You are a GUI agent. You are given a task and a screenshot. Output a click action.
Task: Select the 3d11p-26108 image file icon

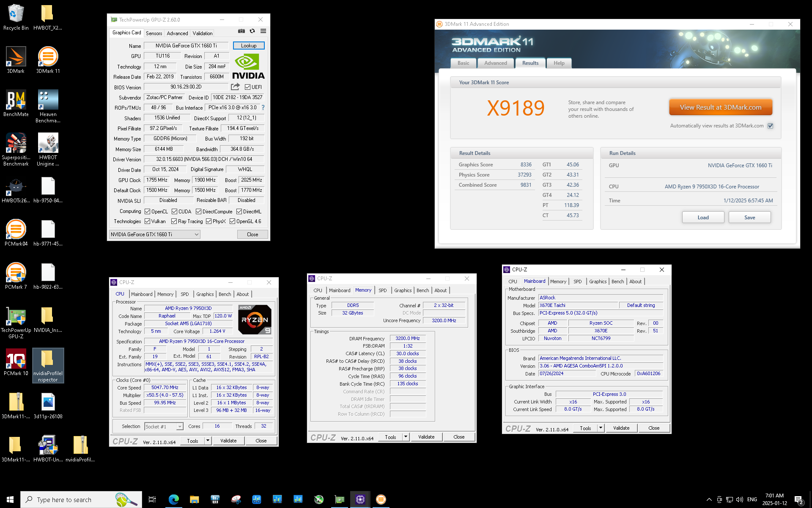48,406
